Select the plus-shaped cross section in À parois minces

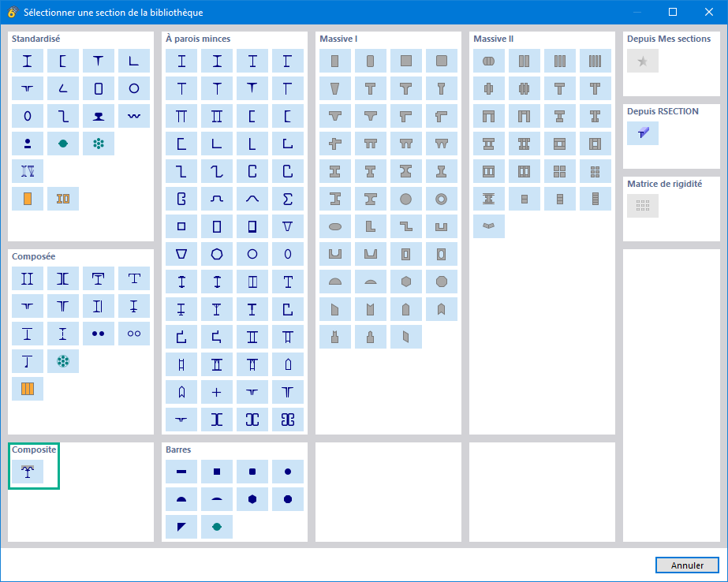pos(217,392)
